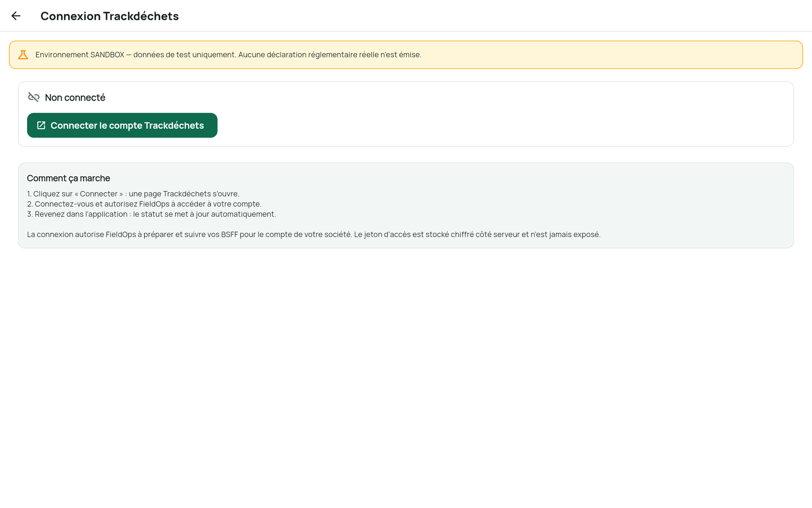812x508 pixels.
Task: Click step 3 'Revenez dans l'application'
Action: pyautogui.click(x=151, y=214)
